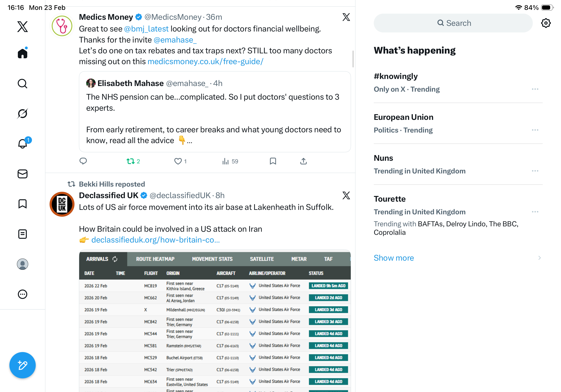Click the compose post button
This screenshot has height=392, width=561.
pyautogui.click(x=23, y=365)
